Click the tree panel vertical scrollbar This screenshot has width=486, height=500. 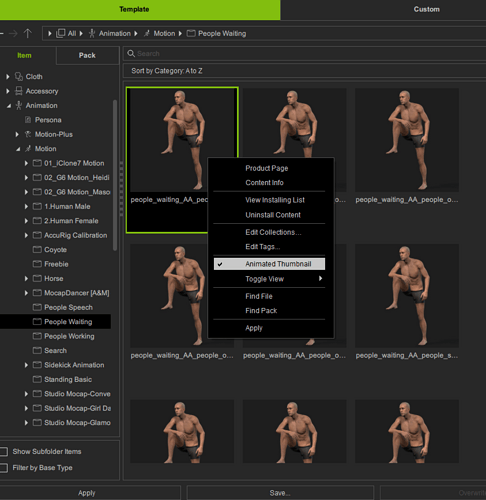point(115,175)
